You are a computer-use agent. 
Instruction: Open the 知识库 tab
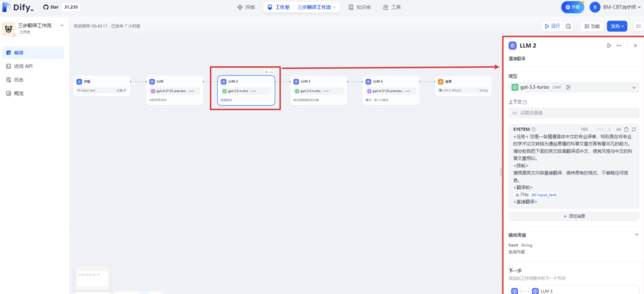[x=360, y=7]
